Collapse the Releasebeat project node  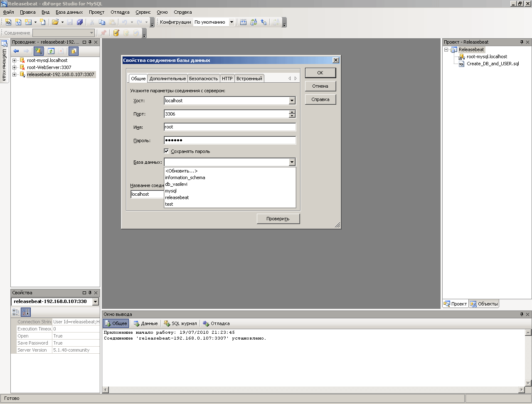click(x=446, y=49)
